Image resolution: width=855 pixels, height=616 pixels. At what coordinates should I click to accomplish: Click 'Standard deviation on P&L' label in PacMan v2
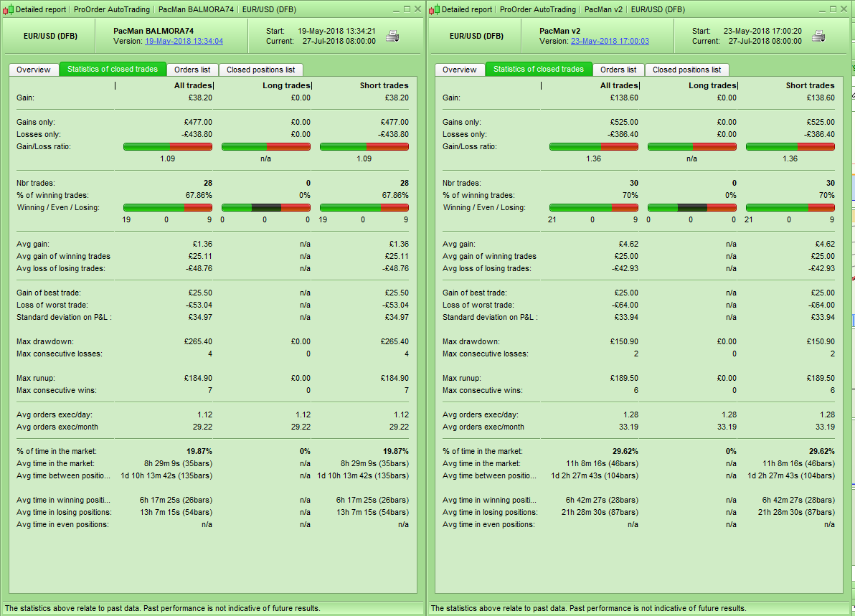(x=490, y=317)
